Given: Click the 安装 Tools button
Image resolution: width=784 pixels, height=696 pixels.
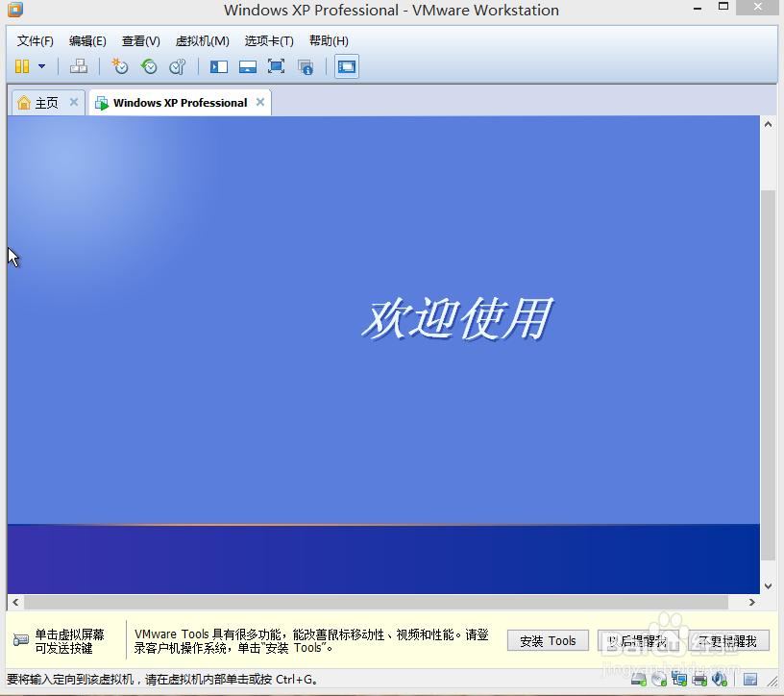Looking at the screenshot, I should click(x=548, y=640).
